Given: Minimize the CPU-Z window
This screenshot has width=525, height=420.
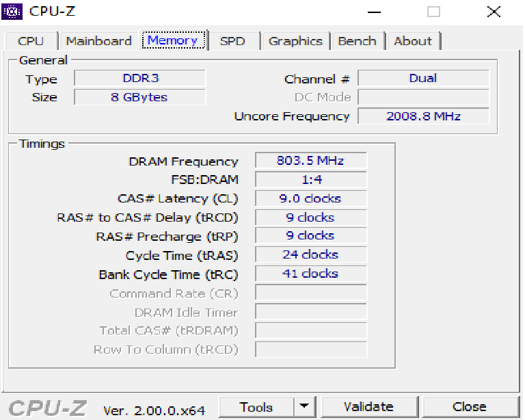Looking at the screenshot, I should click(374, 12).
